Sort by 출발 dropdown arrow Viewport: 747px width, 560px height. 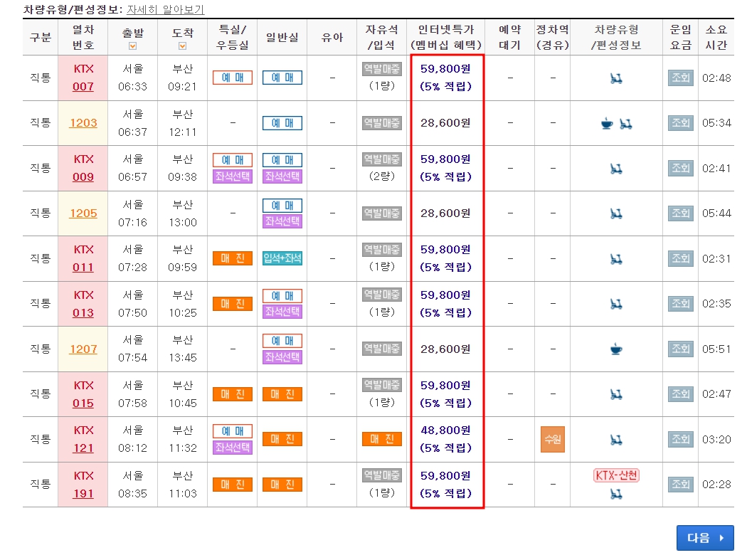pyautogui.click(x=133, y=46)
